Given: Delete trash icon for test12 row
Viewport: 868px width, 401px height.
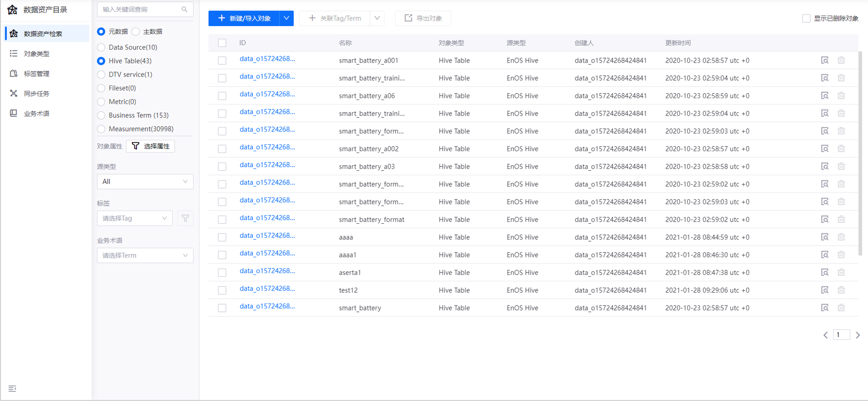Looking at the screenshot, I should pos(841,290).
